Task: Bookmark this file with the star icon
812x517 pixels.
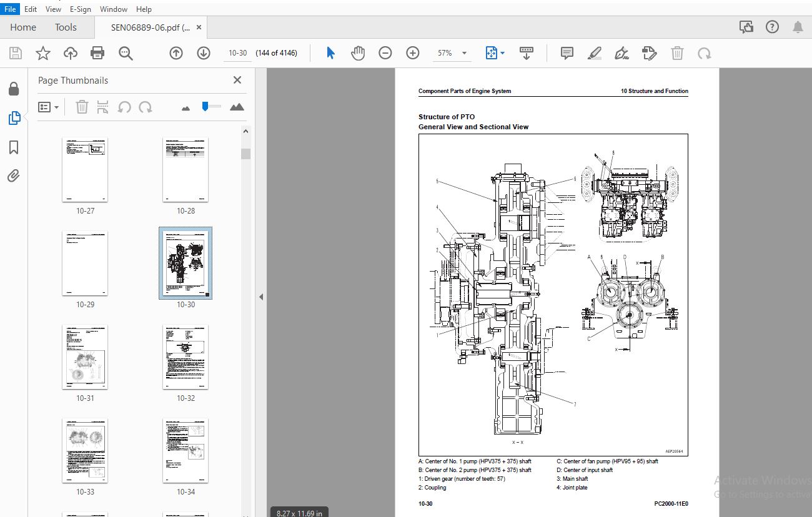Action: [42, 53]
